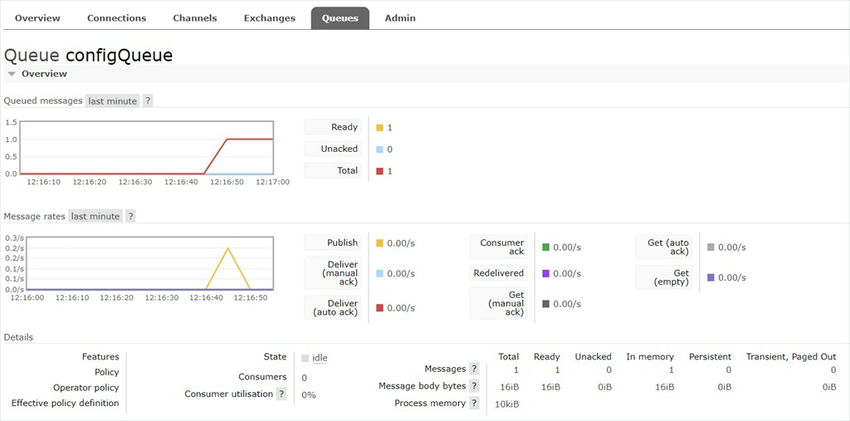850x421 pixels.
Task: Open the Admin tab
Action: tap(400, 18)
